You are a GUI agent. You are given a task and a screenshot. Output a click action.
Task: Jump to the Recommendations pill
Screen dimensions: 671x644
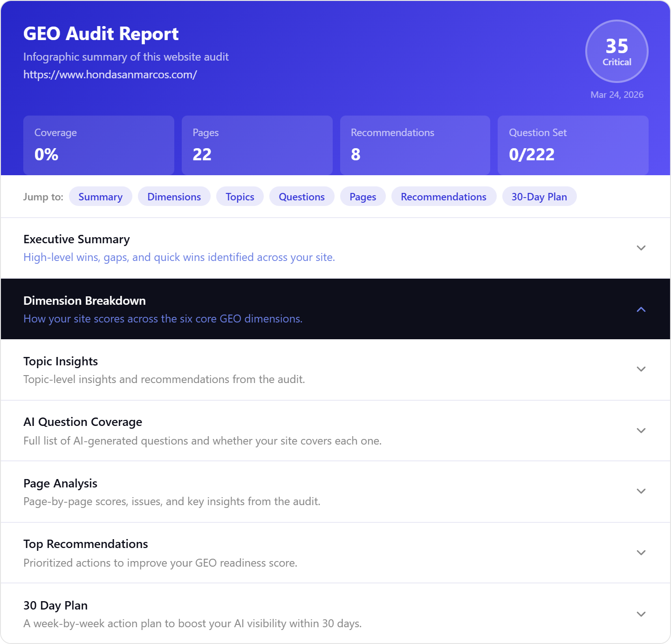(444, 197)
